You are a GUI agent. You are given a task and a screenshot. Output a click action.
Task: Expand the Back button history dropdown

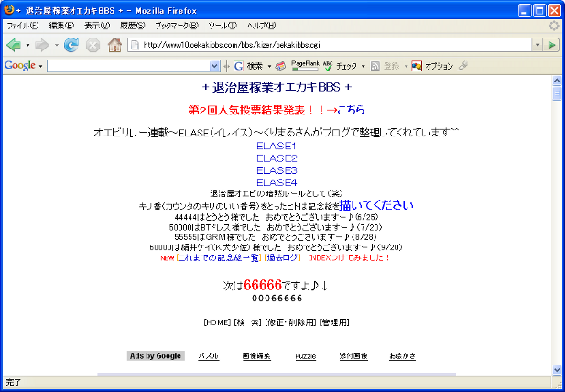tap(27, 44)
